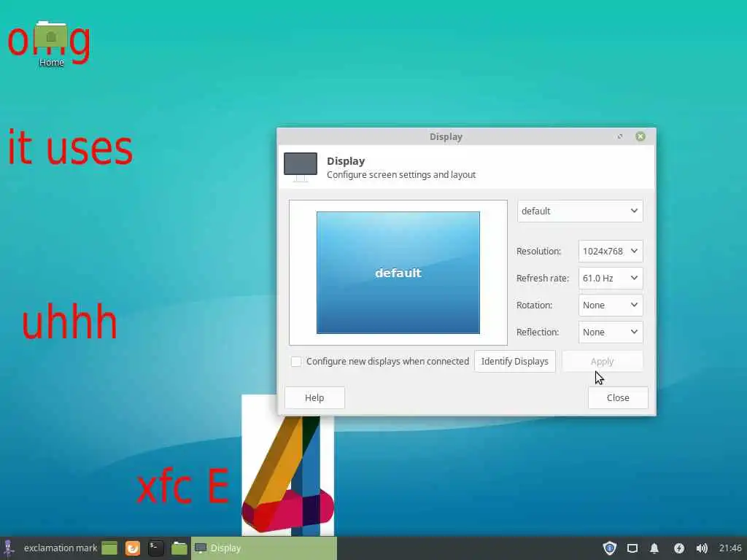Screen dimensions: 747x560
Task: Click the green show-desktop panel icon
Action: point(109,548)
